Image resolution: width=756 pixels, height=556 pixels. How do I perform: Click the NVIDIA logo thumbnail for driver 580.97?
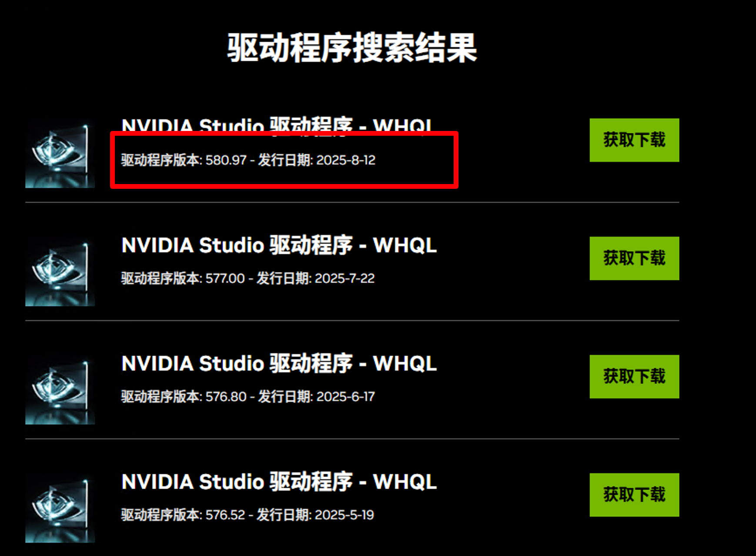pyautogui.click(x=60, y=154)
